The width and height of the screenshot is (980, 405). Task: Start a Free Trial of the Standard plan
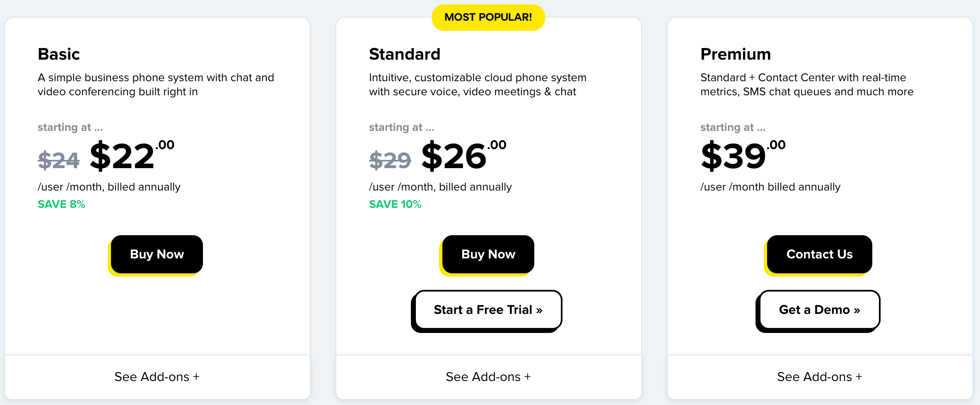pos(487,310)
